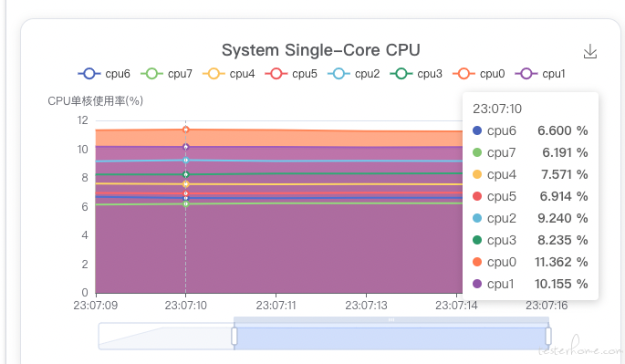Click the cpu0 data point at 23:07:10

pos(186,130)
